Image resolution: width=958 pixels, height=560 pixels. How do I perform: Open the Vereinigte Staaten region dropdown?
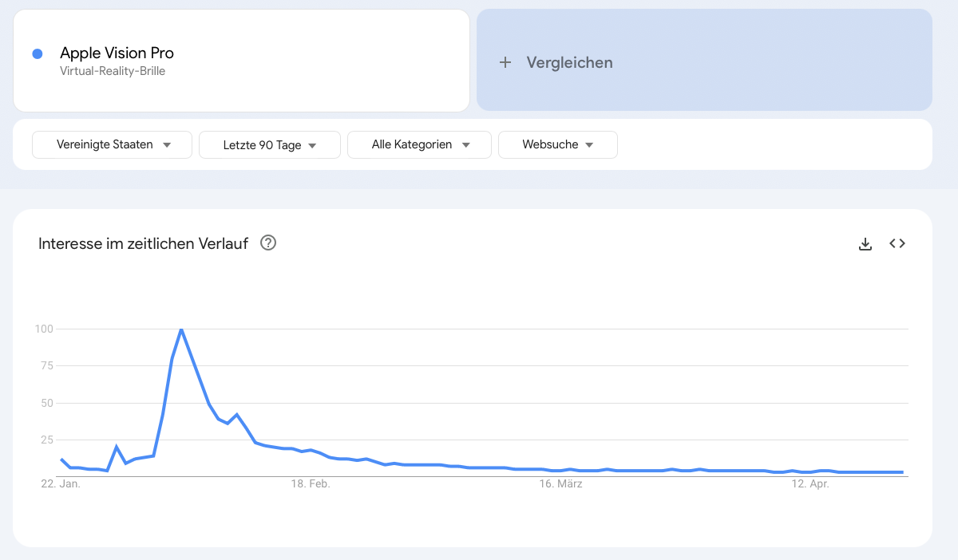112,145
